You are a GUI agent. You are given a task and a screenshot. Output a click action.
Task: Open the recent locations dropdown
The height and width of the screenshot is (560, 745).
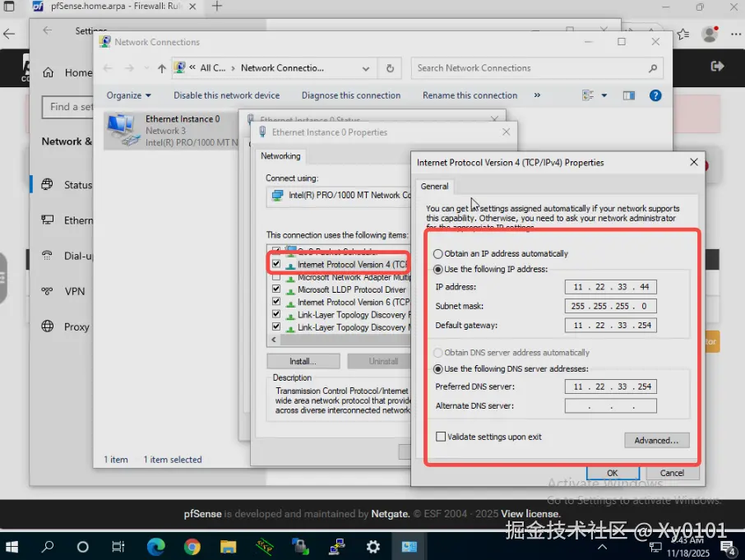[146, 68]
